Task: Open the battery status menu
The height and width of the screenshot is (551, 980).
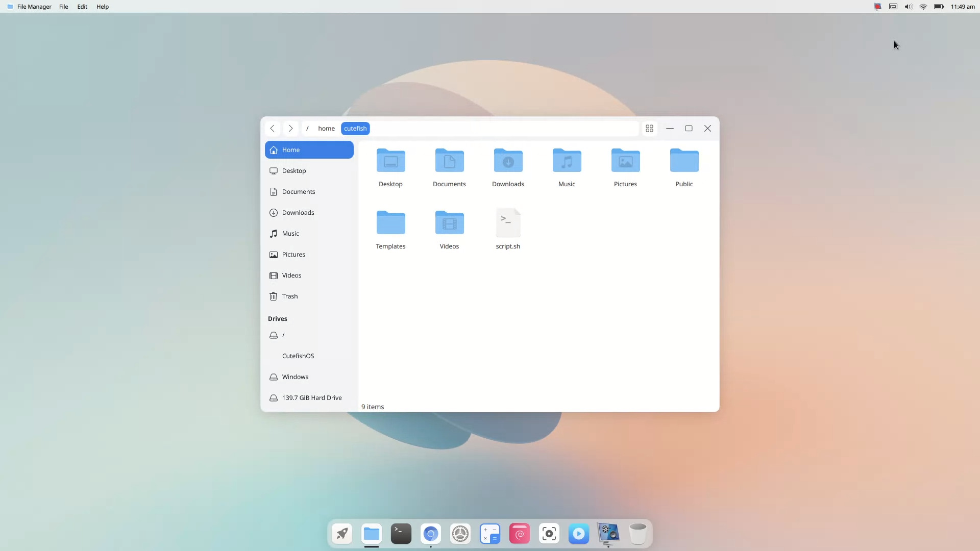Action: coord(940,7)
